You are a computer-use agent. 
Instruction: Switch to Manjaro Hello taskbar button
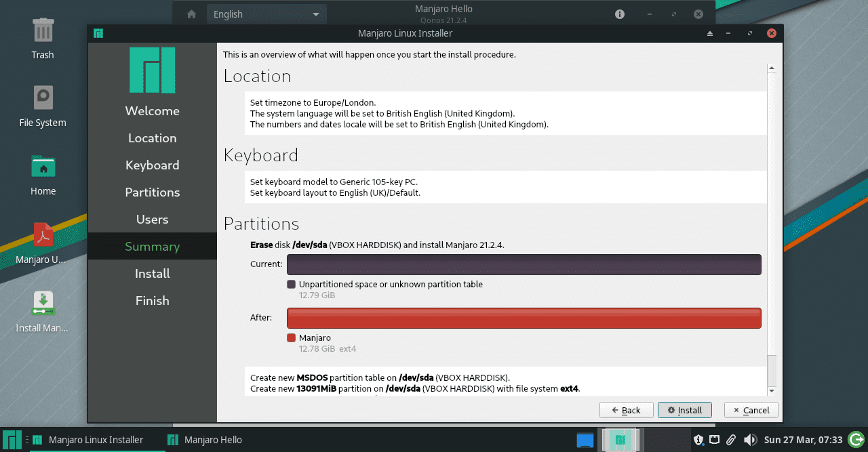pyautogui.click(x=205, y=440)
